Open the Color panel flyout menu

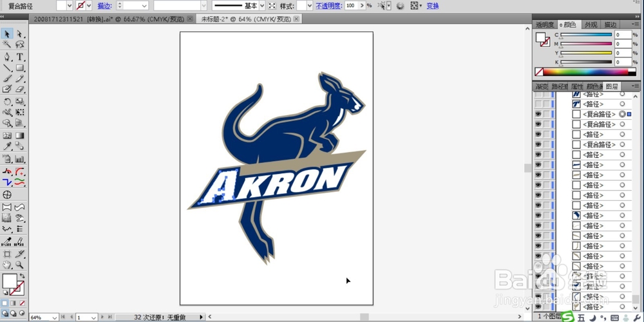click(x=637, y=25)
